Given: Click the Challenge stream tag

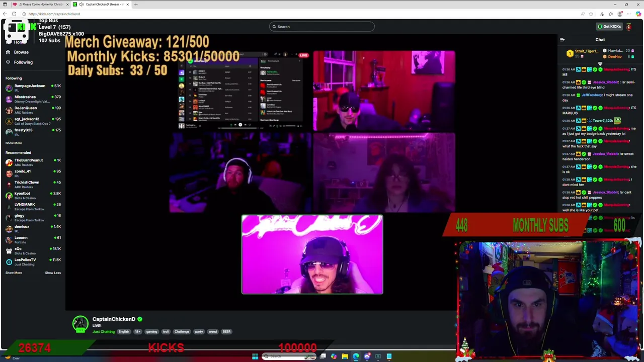Looking at the screenshot, I should pyautogui.click(x=182, y=332).
